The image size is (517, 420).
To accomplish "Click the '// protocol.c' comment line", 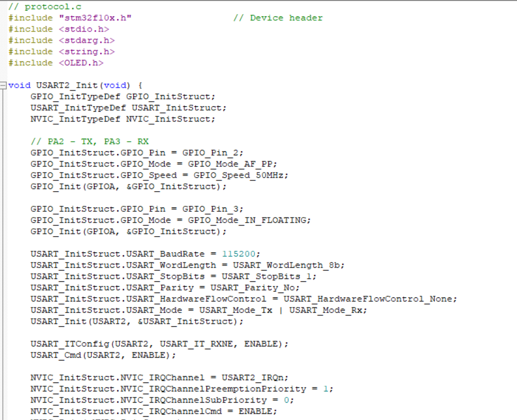I will coord(45,7).
